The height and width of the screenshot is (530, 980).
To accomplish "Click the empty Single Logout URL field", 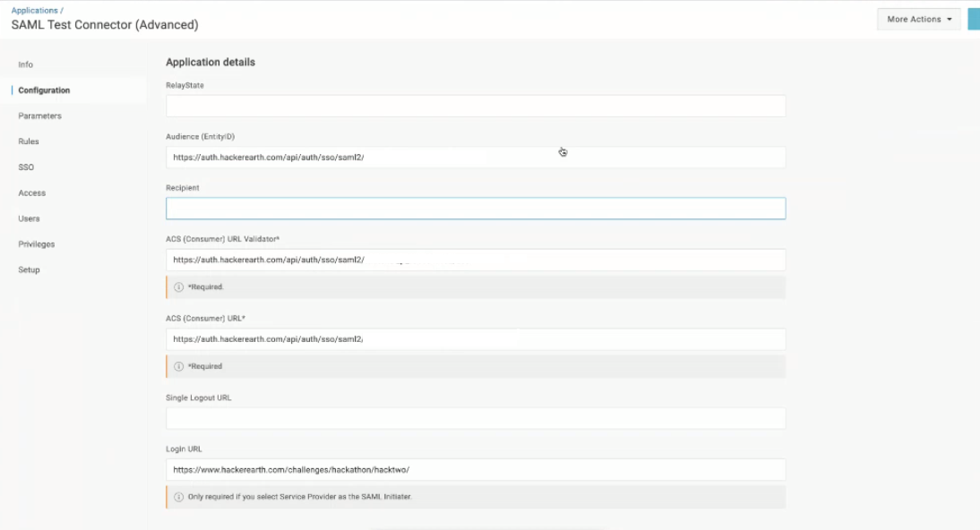I will point(476,419).
